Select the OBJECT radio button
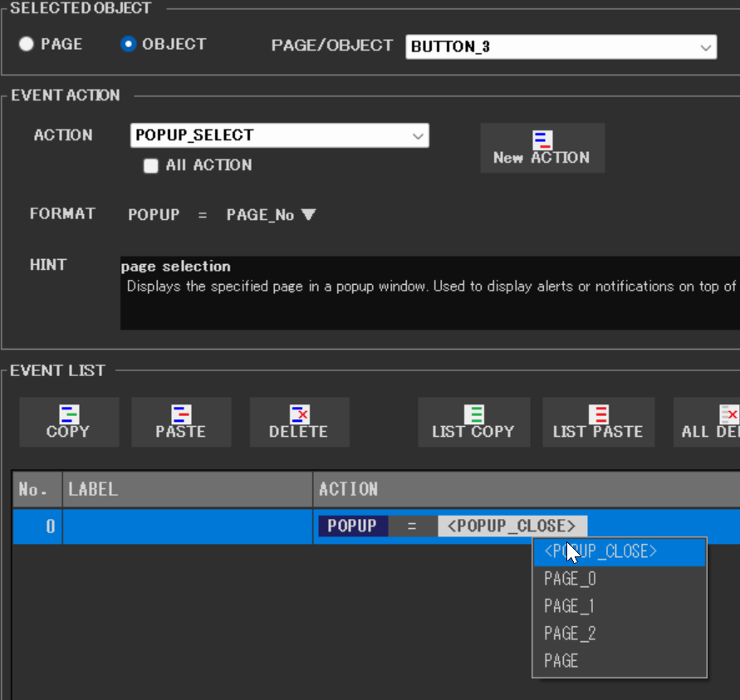Viewport: 740px width, 700px height. click(129, 44)
